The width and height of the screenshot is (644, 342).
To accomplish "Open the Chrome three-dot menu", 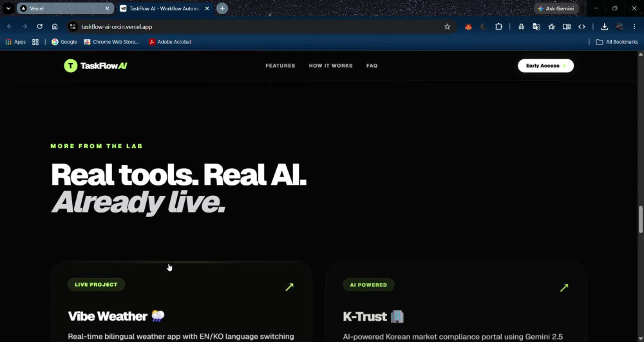I will 634,26.
